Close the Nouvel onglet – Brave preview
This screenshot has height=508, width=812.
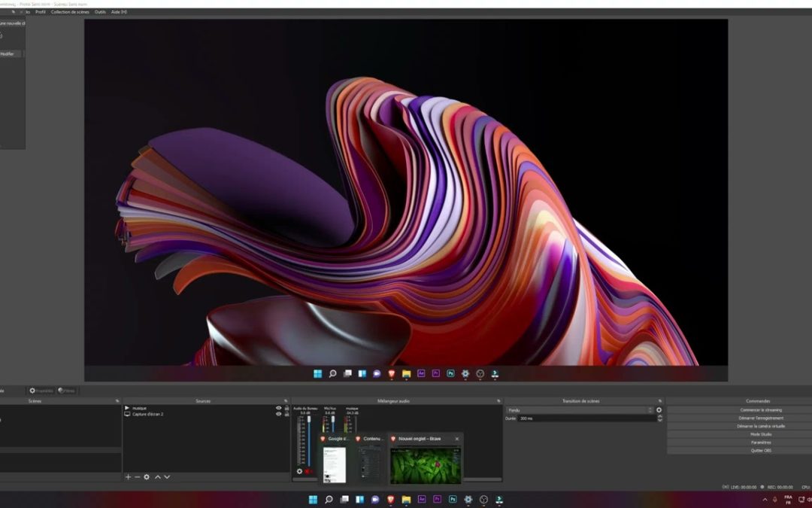click(x=457, y=439)
